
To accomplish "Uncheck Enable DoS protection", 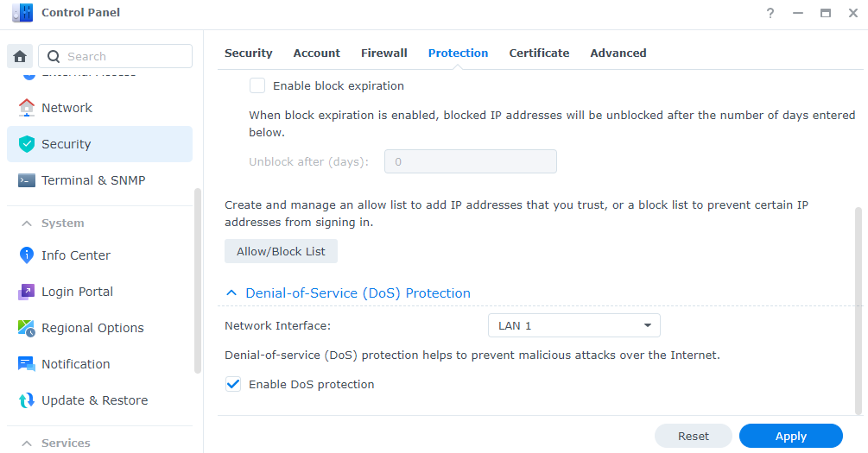I will coord(233,385).
